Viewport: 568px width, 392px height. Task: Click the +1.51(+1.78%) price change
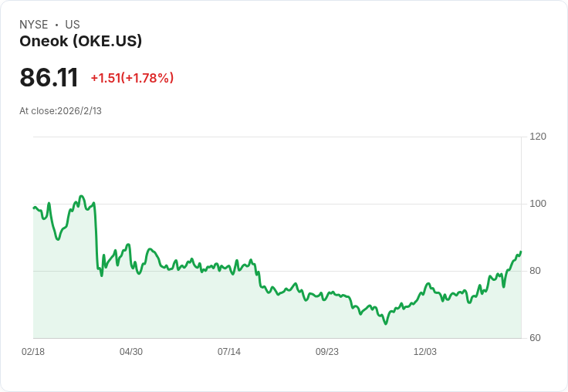click(x=132, y=78)
